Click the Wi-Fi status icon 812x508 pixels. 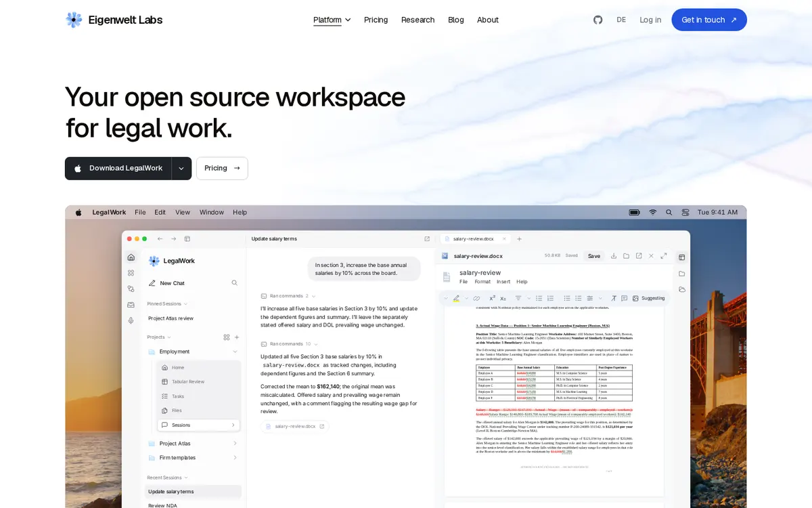click(653, 212)
